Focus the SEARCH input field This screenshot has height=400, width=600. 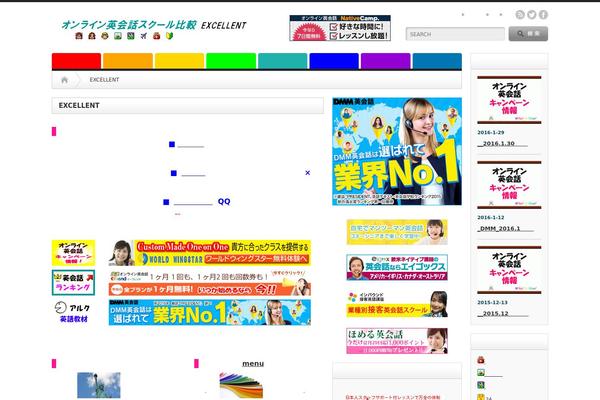[455, 34]
